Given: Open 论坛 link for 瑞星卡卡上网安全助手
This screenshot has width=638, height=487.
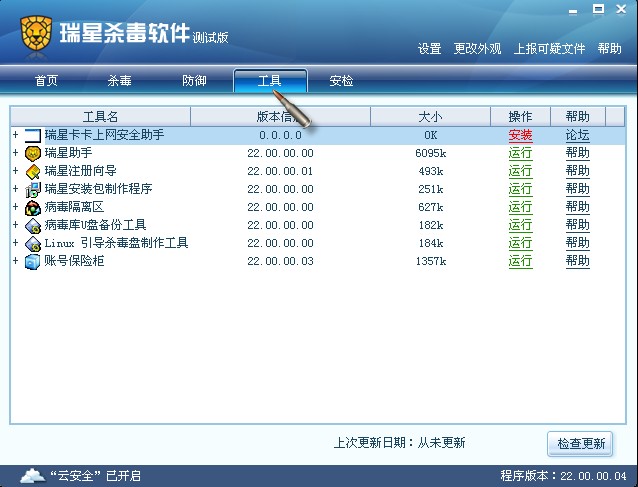Looking at the screenshot, I should pos(578,135).
